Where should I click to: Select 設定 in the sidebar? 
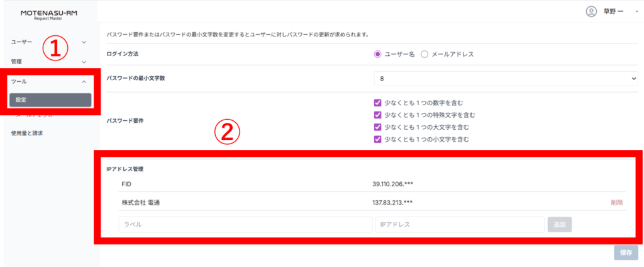tap(50, 99)
